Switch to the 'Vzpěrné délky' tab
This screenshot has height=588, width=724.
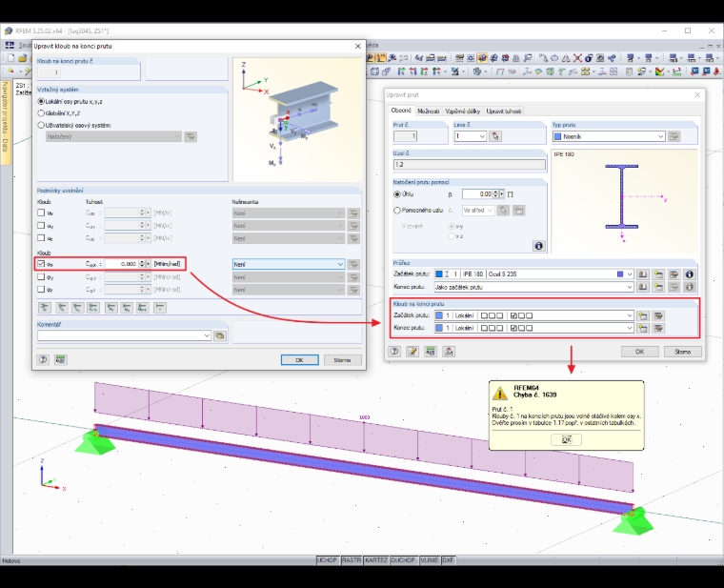pos(463,112)
